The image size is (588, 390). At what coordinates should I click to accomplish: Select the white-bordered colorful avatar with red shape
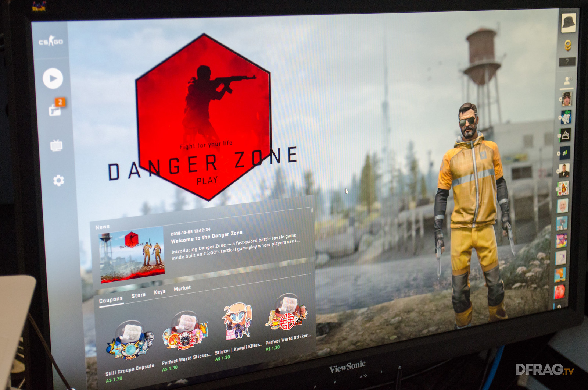click(x=563, y=188)
